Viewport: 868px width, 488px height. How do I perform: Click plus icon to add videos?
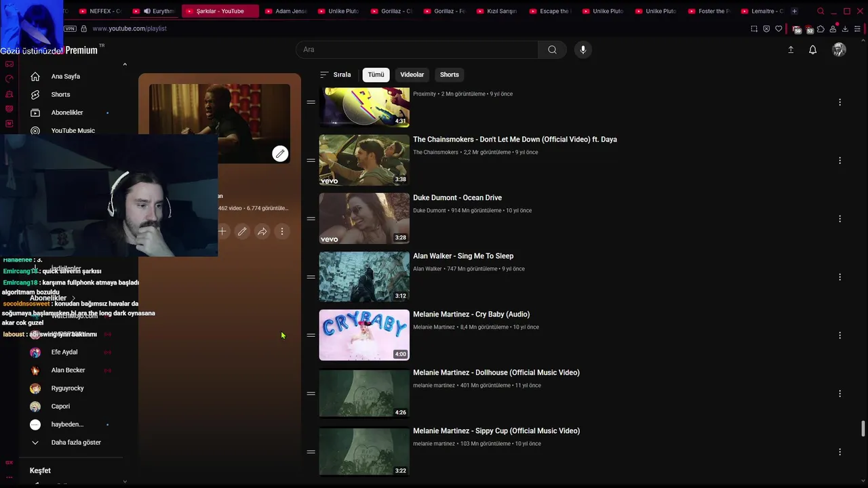pyautogui.click(x=222, y=232)
